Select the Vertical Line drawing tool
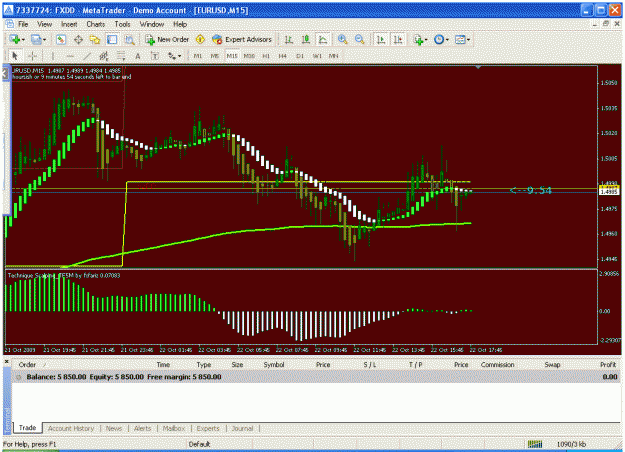This screenshot has height=452, width=625. 53,56
